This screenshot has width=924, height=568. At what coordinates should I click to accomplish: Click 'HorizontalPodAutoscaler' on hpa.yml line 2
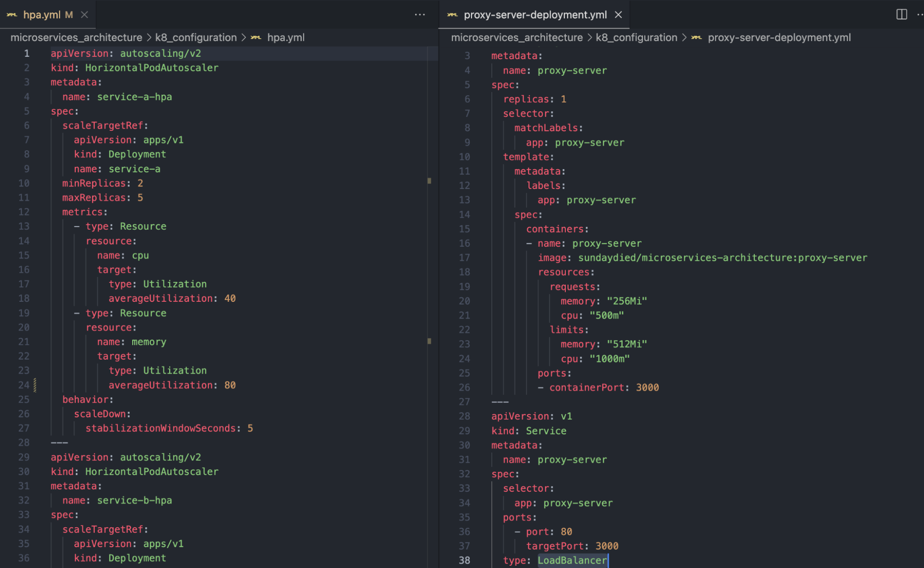[x=152, y=67]
